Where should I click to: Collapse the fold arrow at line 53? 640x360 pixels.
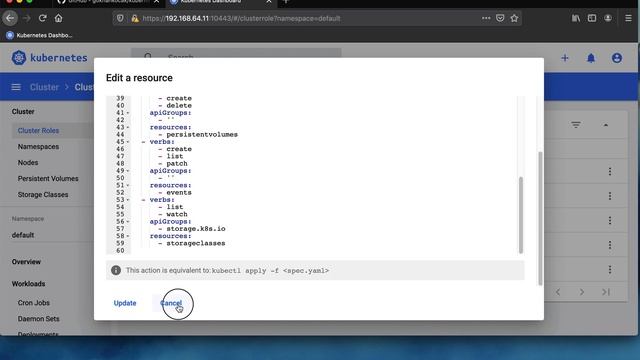click(x=128, y=200)
